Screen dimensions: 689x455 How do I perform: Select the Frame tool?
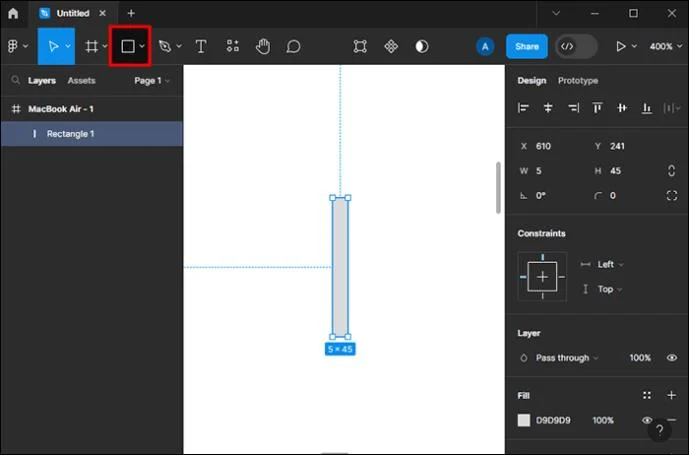click(x=91, y=46)
